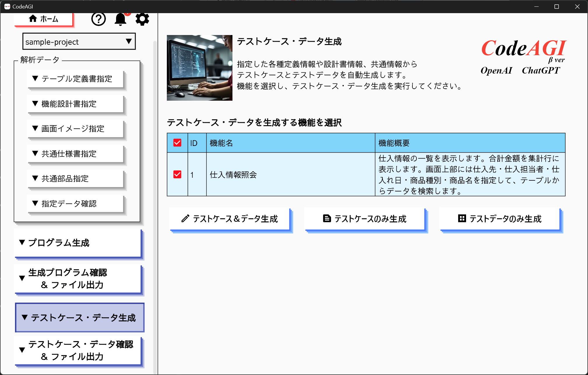Click the programmer thumbnail image
Image resolution: width=588 pixels, height=375 pixels.
199,68
